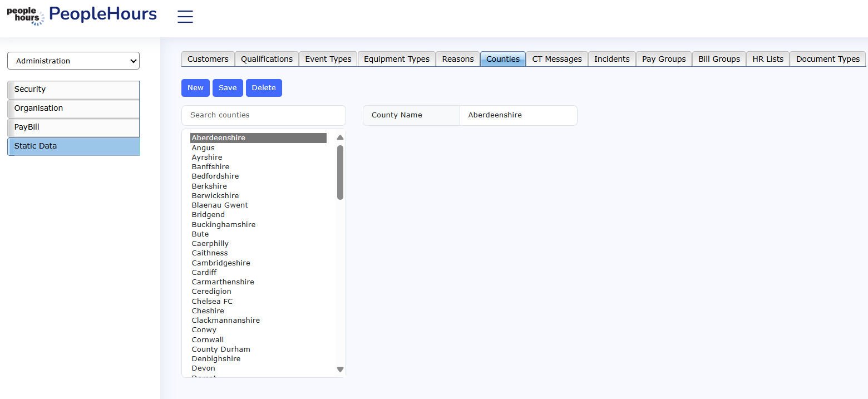Viewport: 868px width, 399px height.
Task: Select the Pay Groups tab
Action: pos(664,59)
